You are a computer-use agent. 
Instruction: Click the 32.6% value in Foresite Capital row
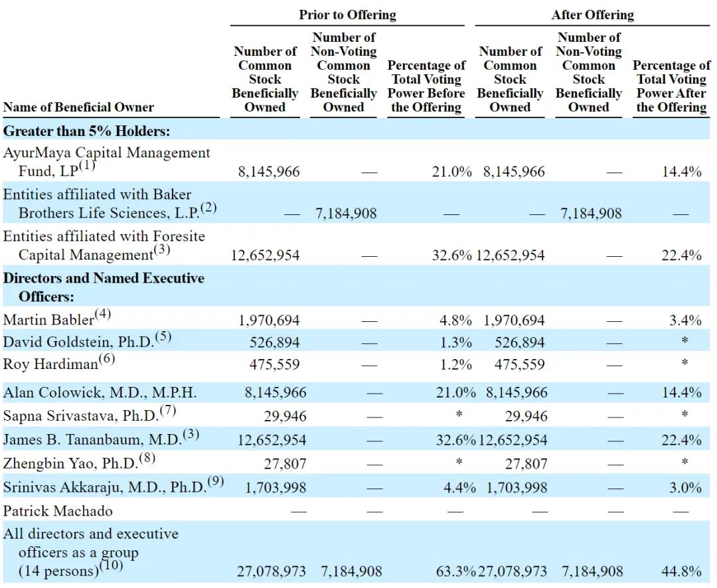(451, 256)
